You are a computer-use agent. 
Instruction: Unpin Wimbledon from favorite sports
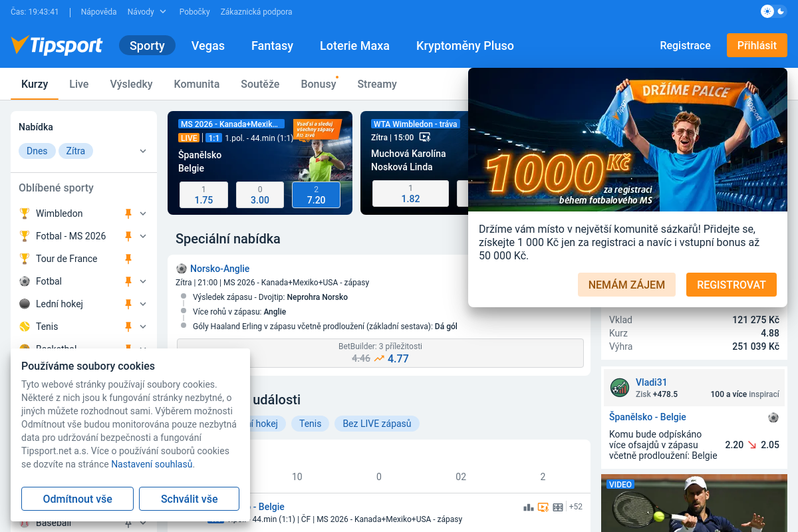129,213
